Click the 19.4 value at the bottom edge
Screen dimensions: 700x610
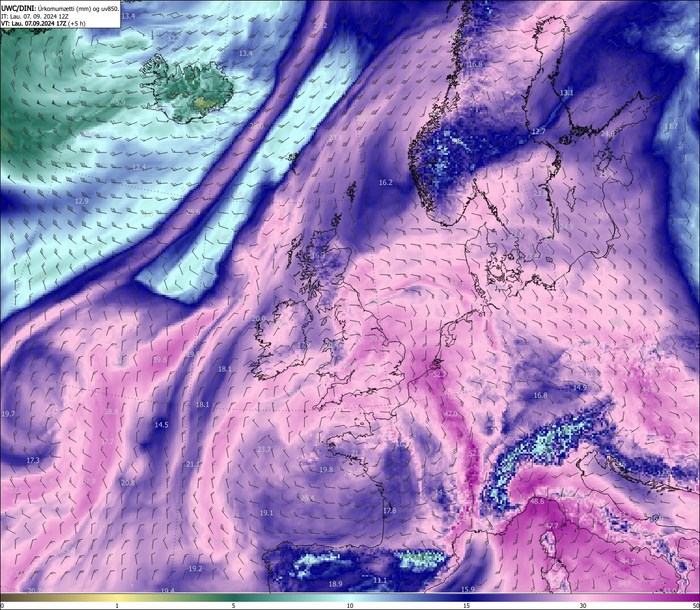tap(167, 591)
